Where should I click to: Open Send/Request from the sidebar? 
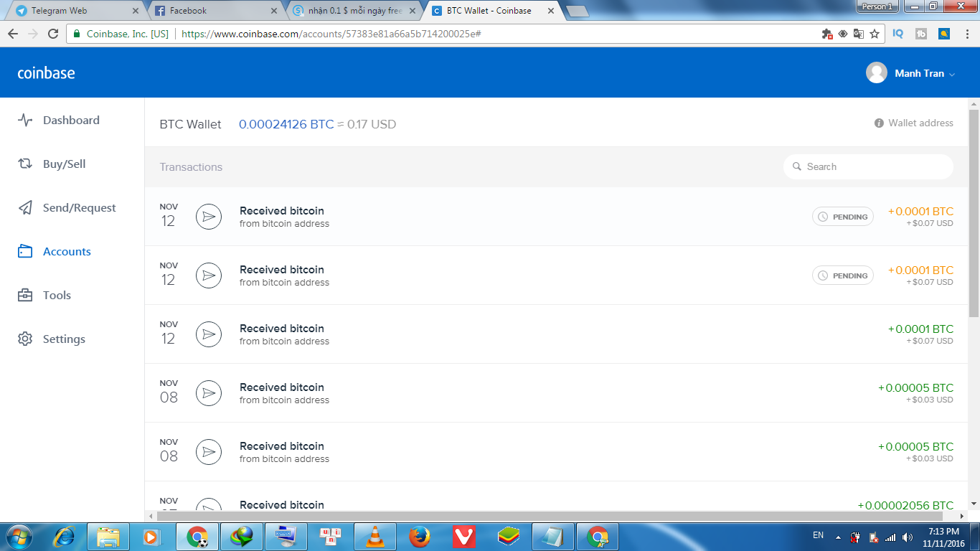67,208
